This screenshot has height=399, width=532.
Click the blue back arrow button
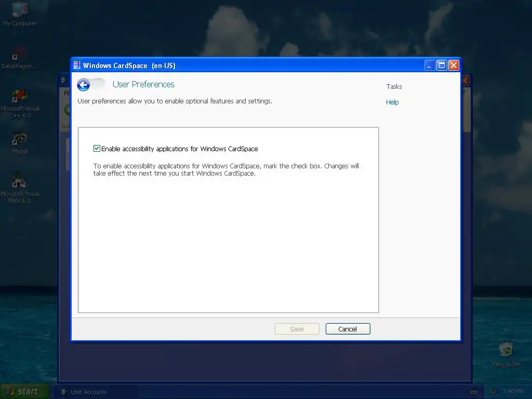coord(84,85)
